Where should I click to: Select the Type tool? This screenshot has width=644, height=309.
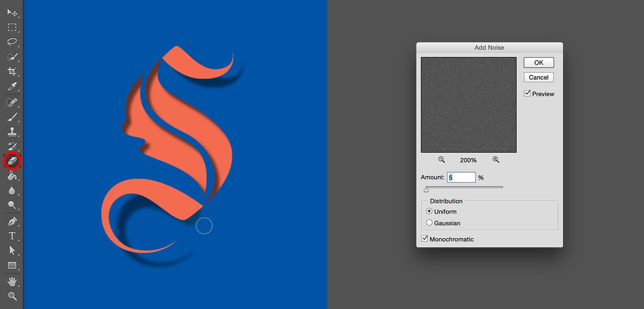[12, 236]
